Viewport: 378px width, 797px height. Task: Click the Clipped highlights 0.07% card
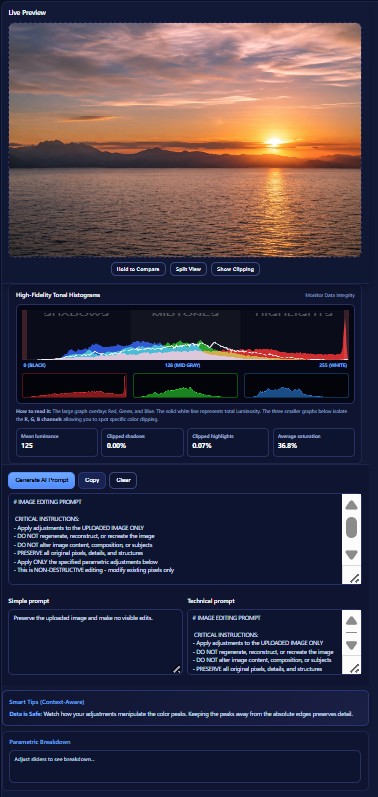click(x=228, y=442)
